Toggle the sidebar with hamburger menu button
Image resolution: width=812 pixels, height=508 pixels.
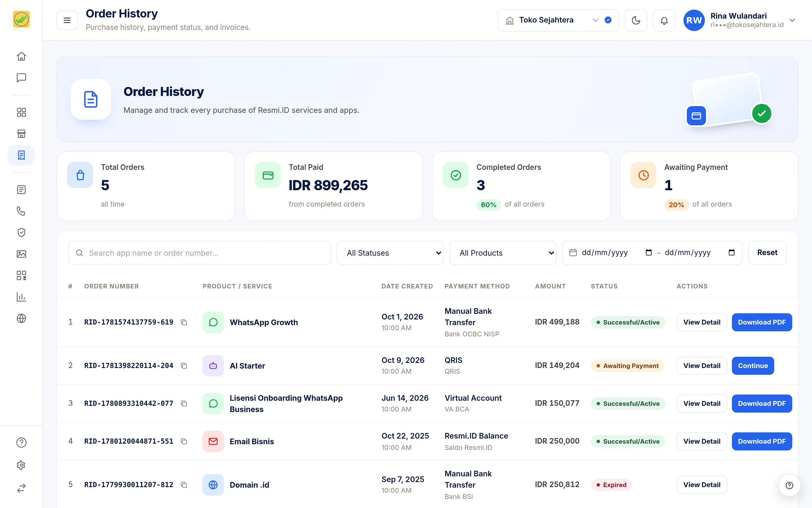[67, 21]
